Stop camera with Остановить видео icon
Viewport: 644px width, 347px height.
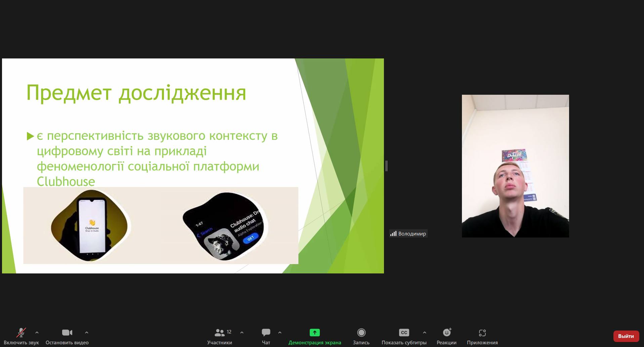(67, 333)
